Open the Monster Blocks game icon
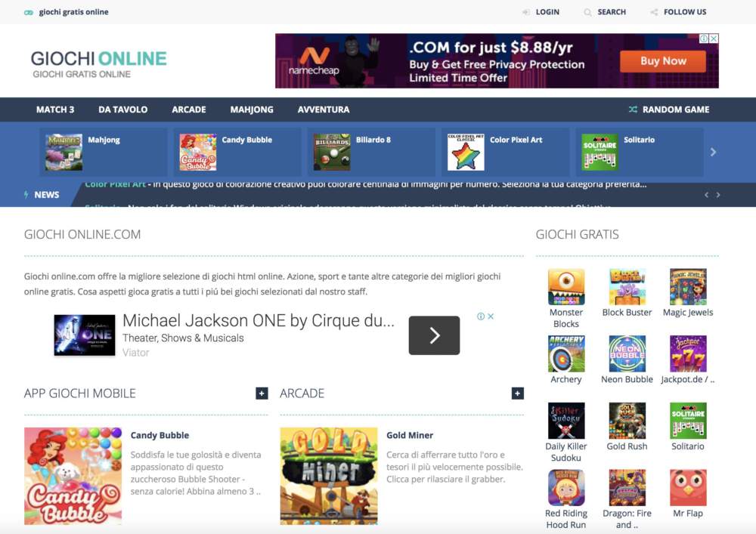The height and width of the screenshot is (534, 756). point(565,286)
